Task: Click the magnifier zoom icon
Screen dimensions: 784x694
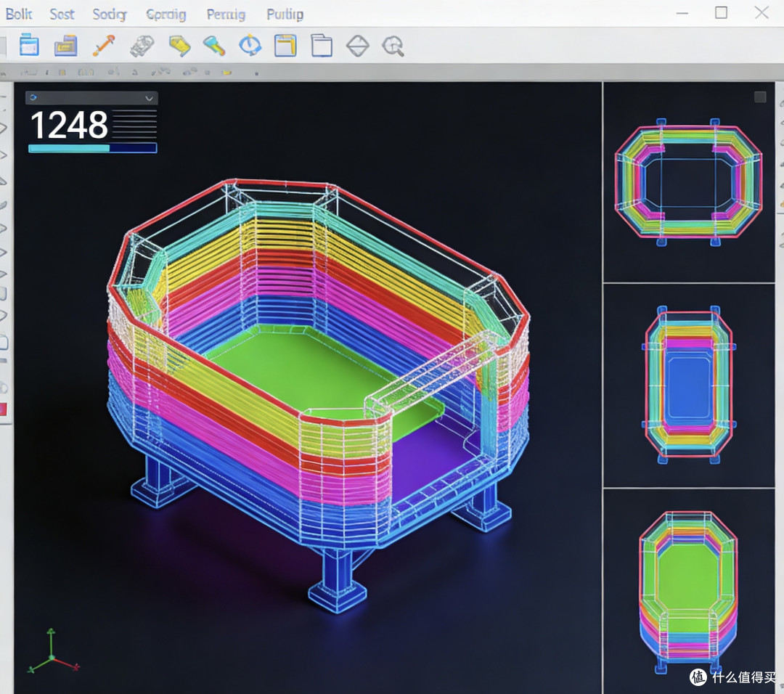Action: point(393,46)
